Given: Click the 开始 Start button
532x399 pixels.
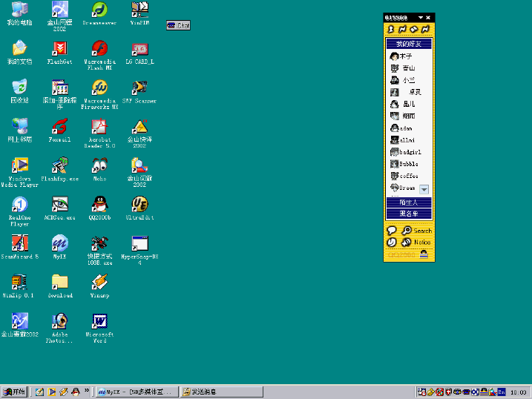Looking at the screenshot, I should [x=14, y=391].
